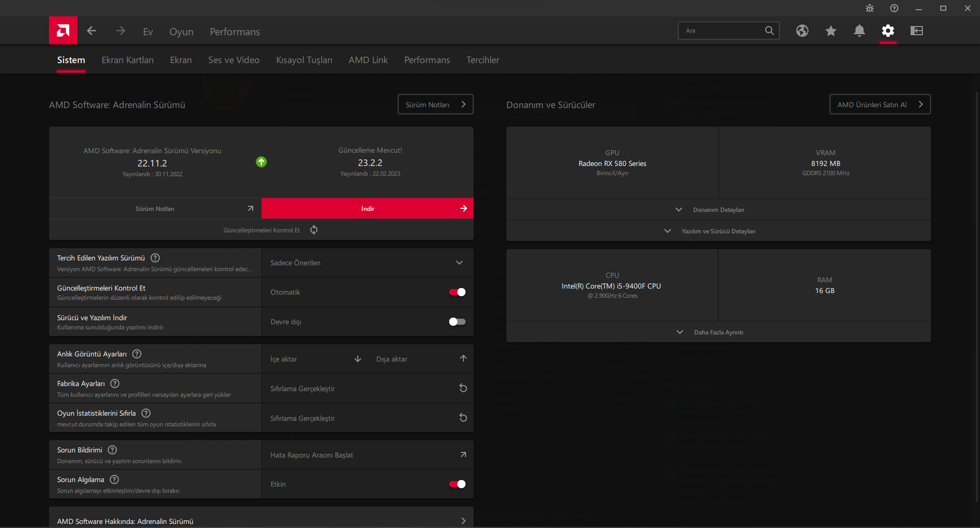980x528 pixels.
Task: Switch to the Sistem tab
Action: click(x=71, y=60)
